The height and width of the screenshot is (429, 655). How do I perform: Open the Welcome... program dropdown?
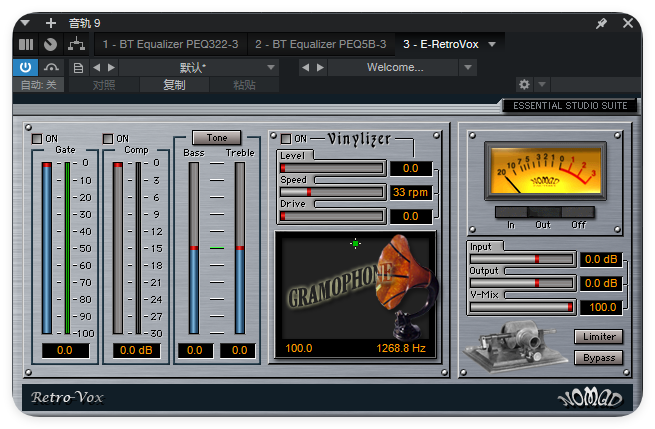[x=468, y=67]
